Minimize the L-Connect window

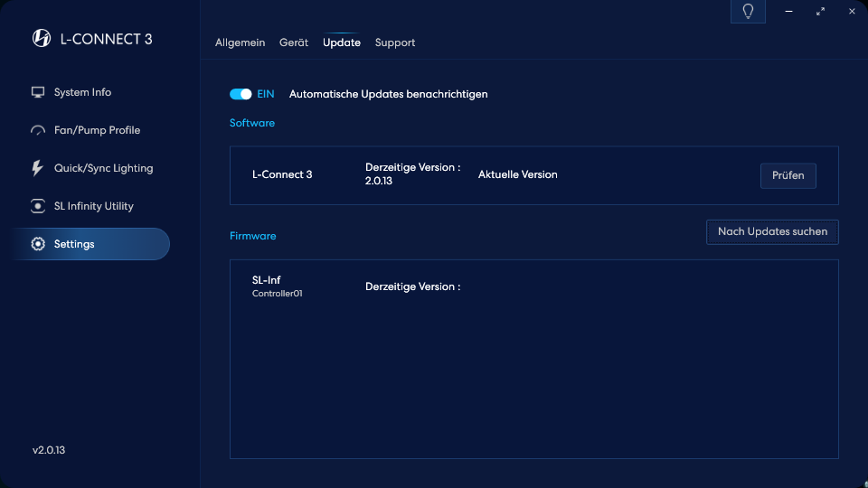tap(788, 11)
